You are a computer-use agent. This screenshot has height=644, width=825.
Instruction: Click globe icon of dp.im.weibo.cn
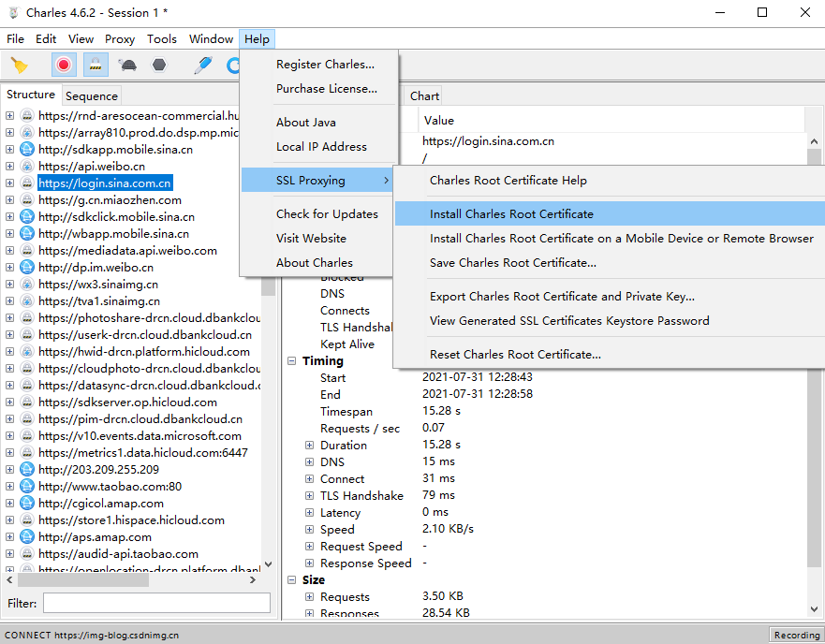pyautogui.click(x=27, y=268)
